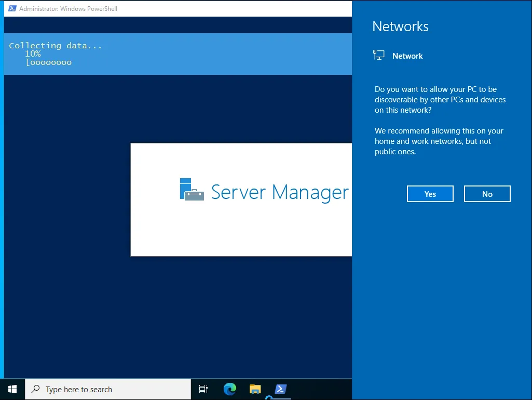The width and height of the screenshot is (532, 400).
Task: Open Task View from the taskbar
Action: [x=203, y=389]
